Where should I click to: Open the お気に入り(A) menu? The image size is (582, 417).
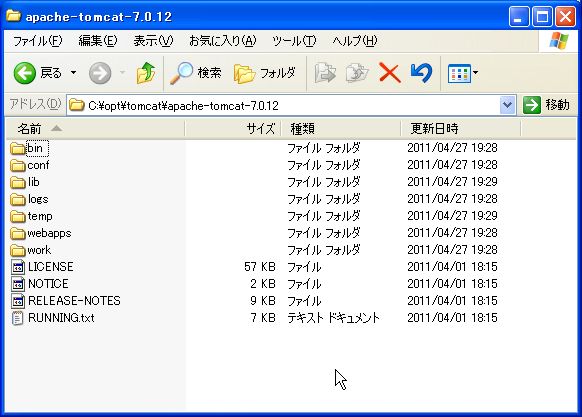pyautogui.click(x=223, y=40)
